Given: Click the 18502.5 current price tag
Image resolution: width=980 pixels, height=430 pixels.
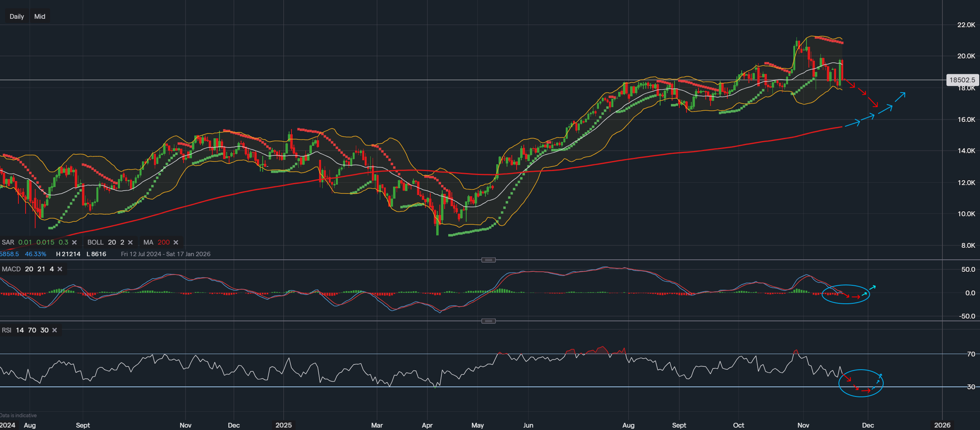Looking at the screenshot, I should [x=962, y=80].
